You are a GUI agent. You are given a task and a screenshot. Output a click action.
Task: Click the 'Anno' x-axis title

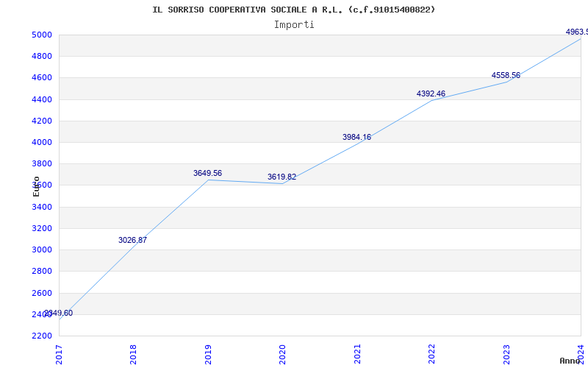click(x=570, y=361)
